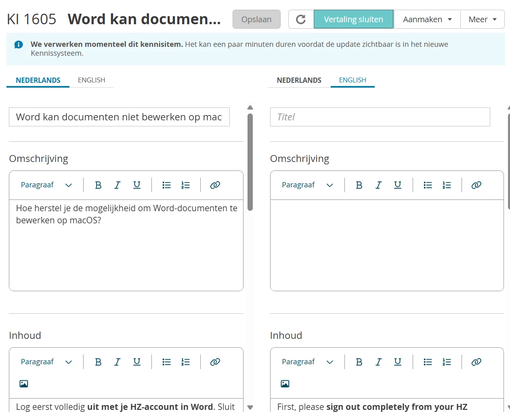
Task: Insert link in English Omschrijving editor
Action: pos(476,185)
